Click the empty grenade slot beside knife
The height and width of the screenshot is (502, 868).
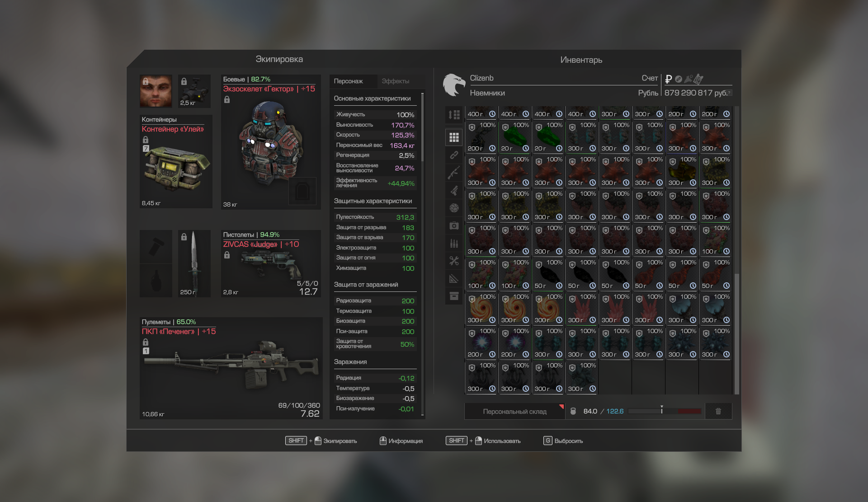(156, 281)
